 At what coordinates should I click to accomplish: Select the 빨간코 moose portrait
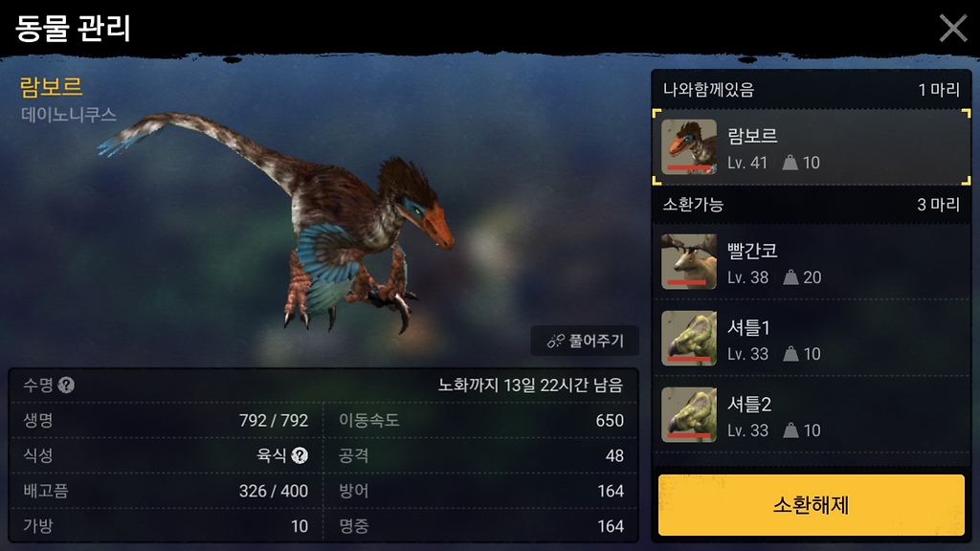click(x=689, y=262)
